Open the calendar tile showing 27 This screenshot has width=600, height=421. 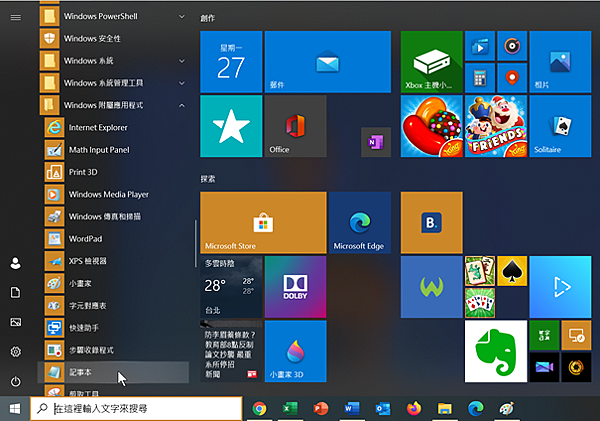point(231,62)
